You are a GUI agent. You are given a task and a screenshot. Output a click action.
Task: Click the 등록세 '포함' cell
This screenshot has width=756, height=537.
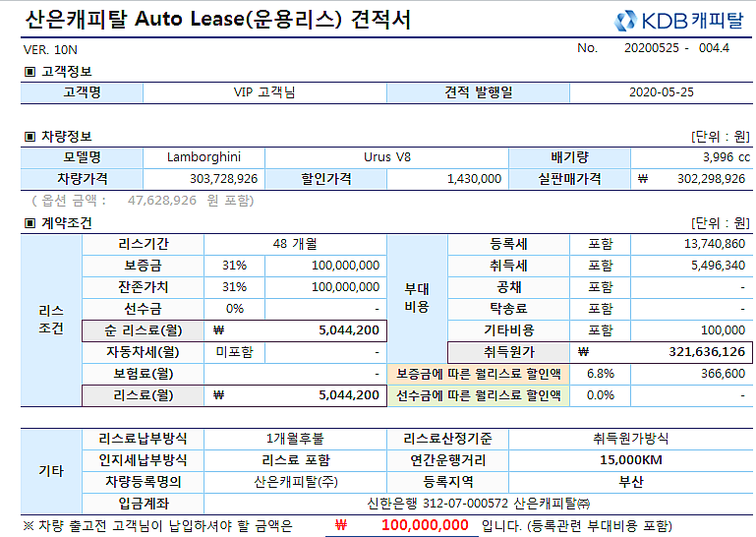(x=601, y=244)
